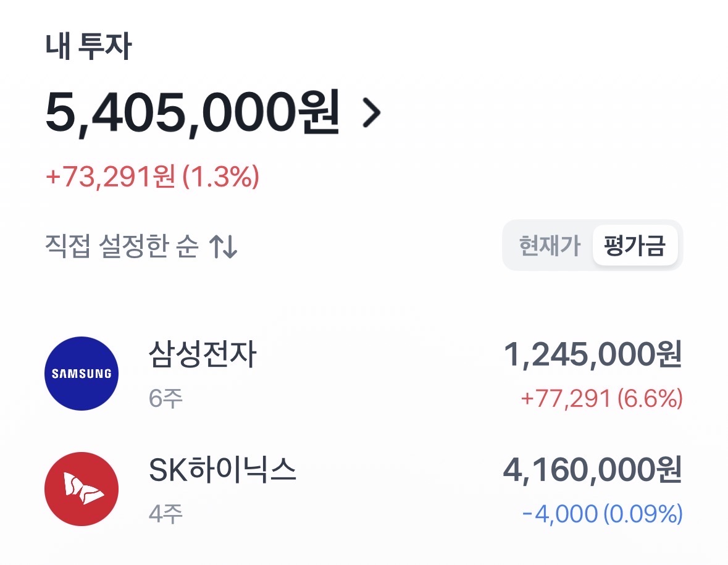Tap the 6주 share count label
The image size is (728, 565).
tap(165, 399)
